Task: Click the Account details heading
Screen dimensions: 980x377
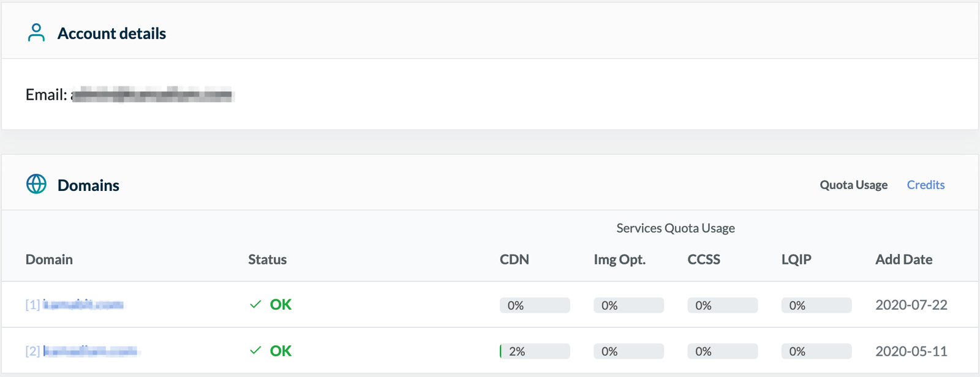Action: coord(111,34)
